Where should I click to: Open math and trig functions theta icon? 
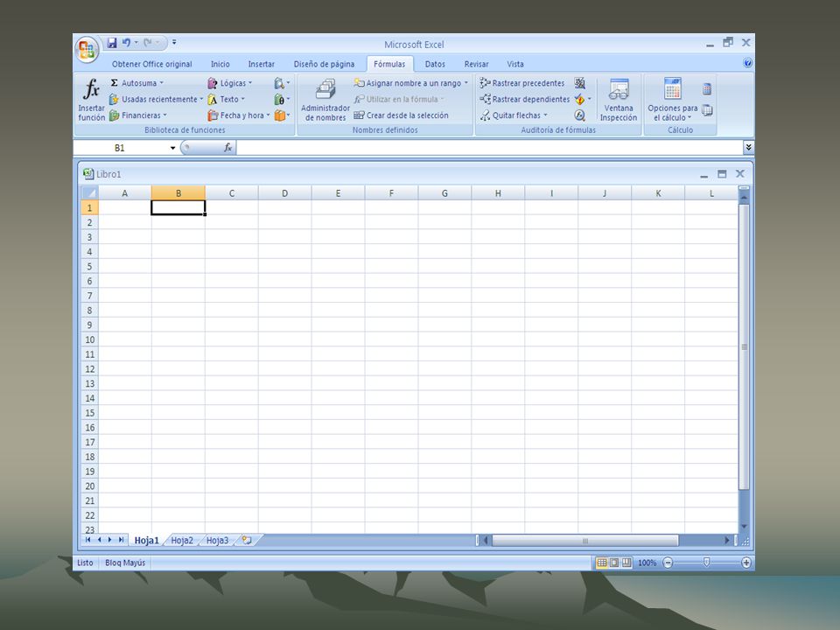pyautogui.click(x=282, y=99)
